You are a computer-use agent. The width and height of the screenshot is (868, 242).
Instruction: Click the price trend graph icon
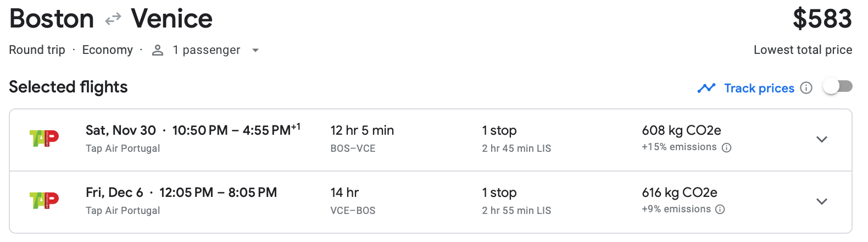[x=706, y=88]
